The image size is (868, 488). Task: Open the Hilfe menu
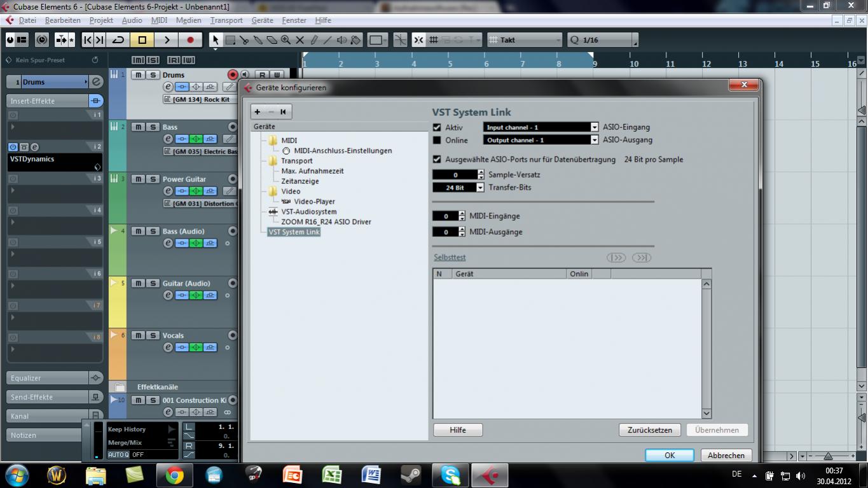tap(323, 20)
